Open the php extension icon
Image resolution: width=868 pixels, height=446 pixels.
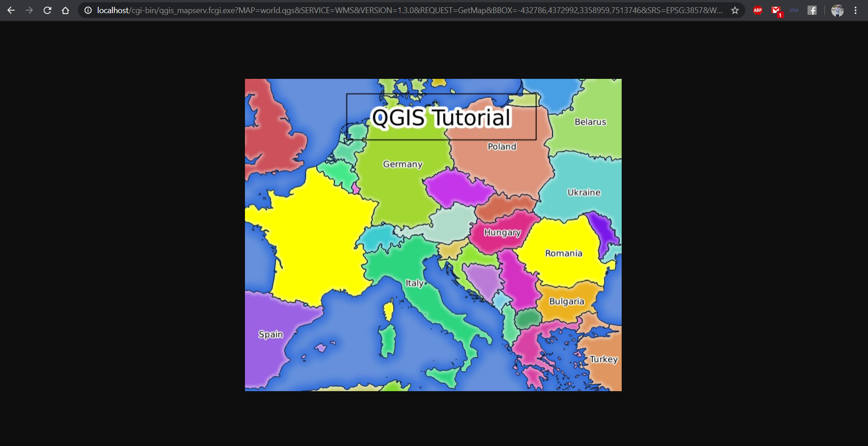[794, 10]
